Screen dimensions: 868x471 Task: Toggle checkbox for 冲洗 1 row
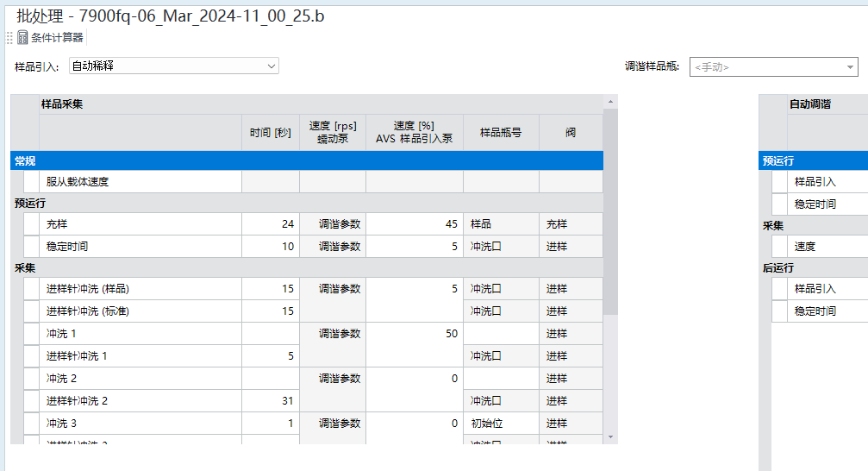coord(32,334)
